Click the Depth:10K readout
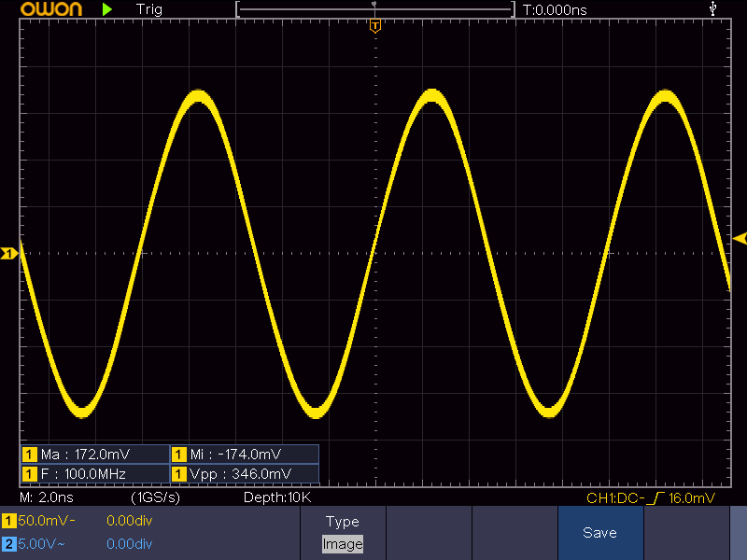 pos(277,497)
